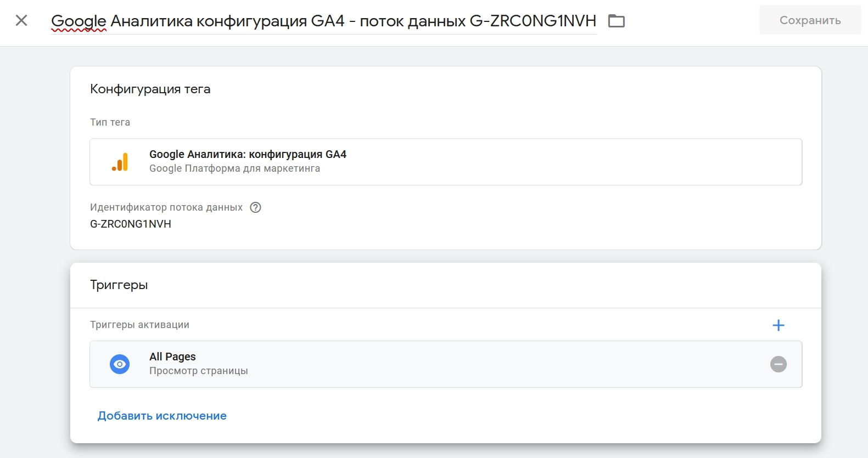Open help for Идентификатор потока данных
This screenshot has height=458, width=868.
tap(255, 207)
